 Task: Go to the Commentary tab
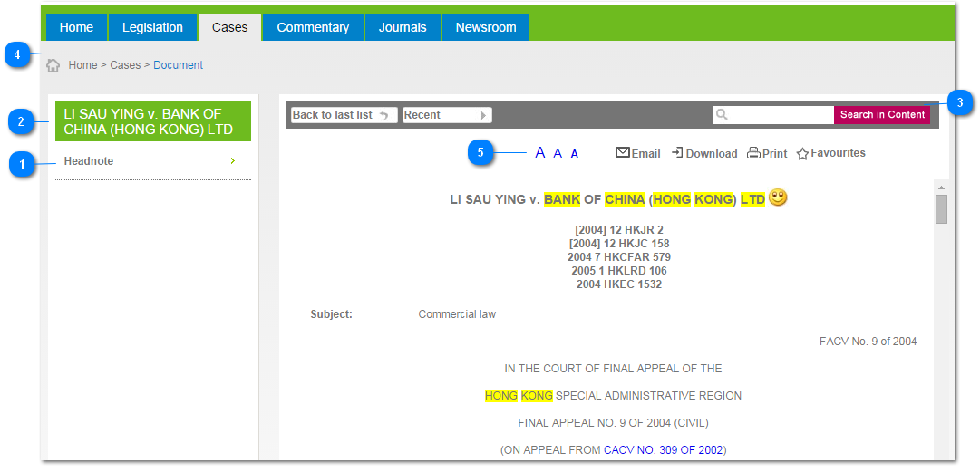click(313, 27)
